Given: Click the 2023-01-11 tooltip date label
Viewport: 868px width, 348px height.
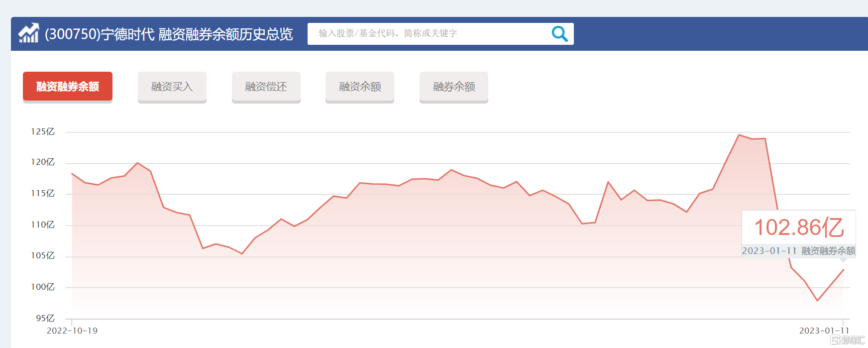Looking at the screenshot, I should (769, 251).
